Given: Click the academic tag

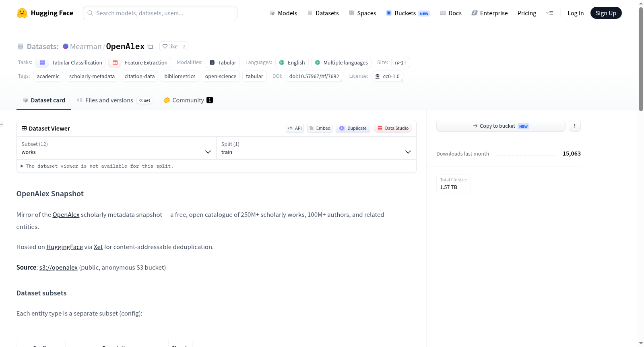Looking at the screenshot, I should pyautogui.click(x=48, y=76).
